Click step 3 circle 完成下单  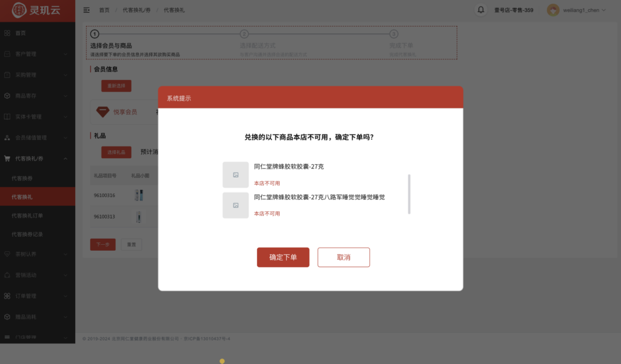coord(394,34)
